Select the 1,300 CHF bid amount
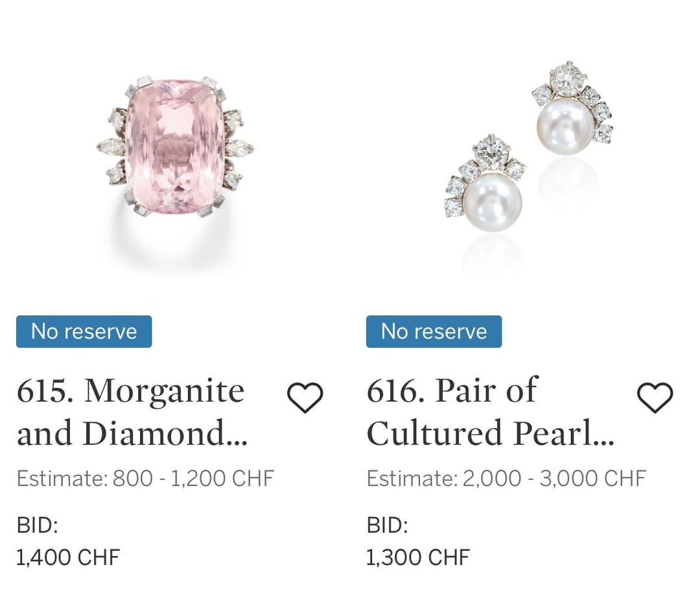 click(417, 557)
